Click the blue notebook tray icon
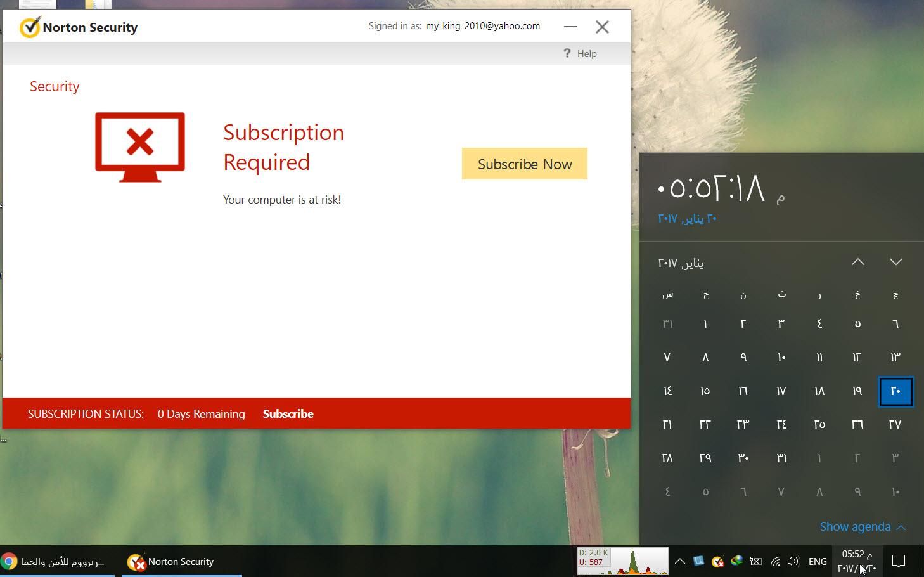 coord(699,561)
